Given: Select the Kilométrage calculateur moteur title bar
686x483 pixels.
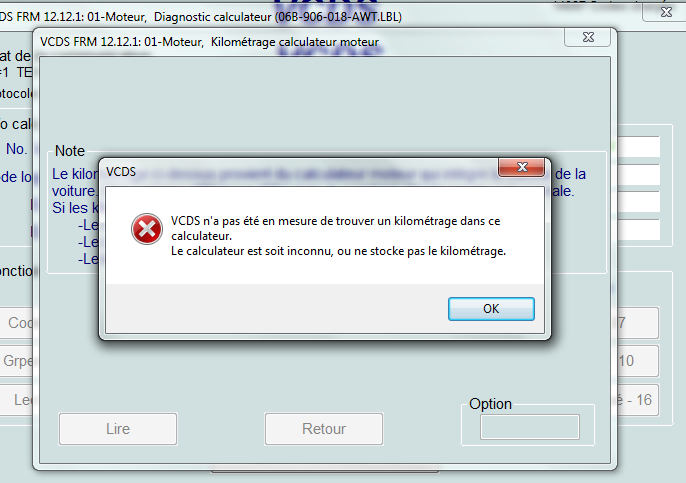Looking at the screenshot, I should click(300, 42).
